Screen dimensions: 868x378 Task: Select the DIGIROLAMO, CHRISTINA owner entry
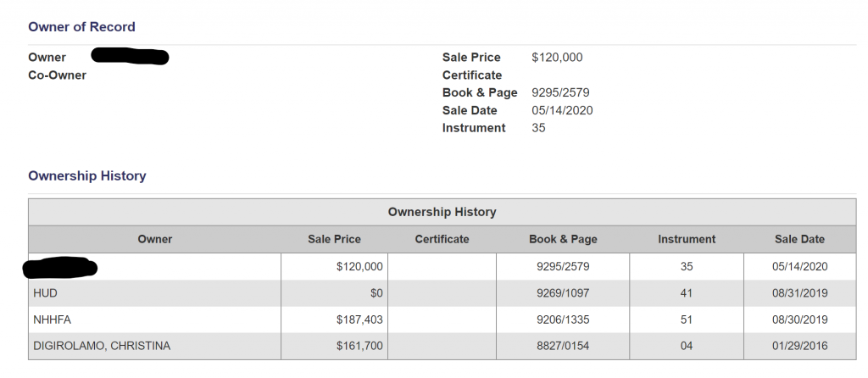[x=102, y=346]
